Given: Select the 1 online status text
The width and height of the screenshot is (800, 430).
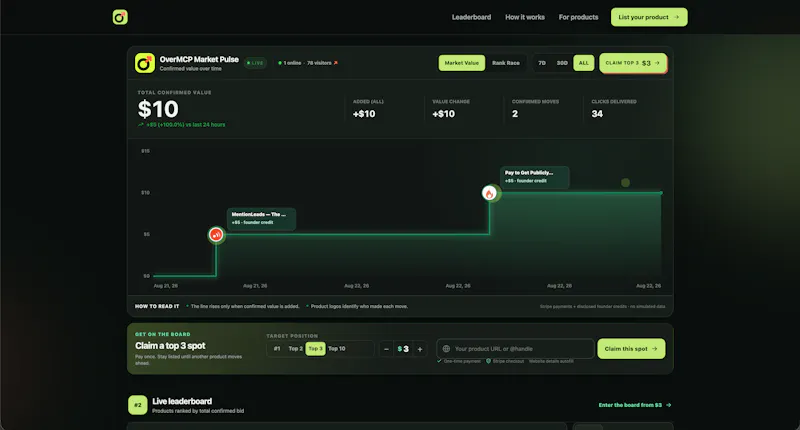Looking at the screenshot, I should click(x=292, y=63).
